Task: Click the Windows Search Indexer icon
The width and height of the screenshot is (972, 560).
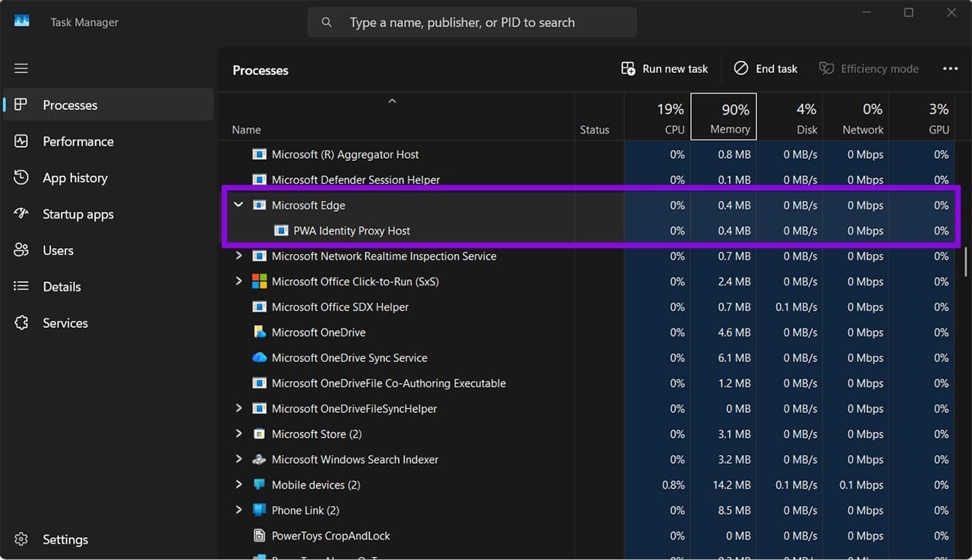Action: [260, 459]
